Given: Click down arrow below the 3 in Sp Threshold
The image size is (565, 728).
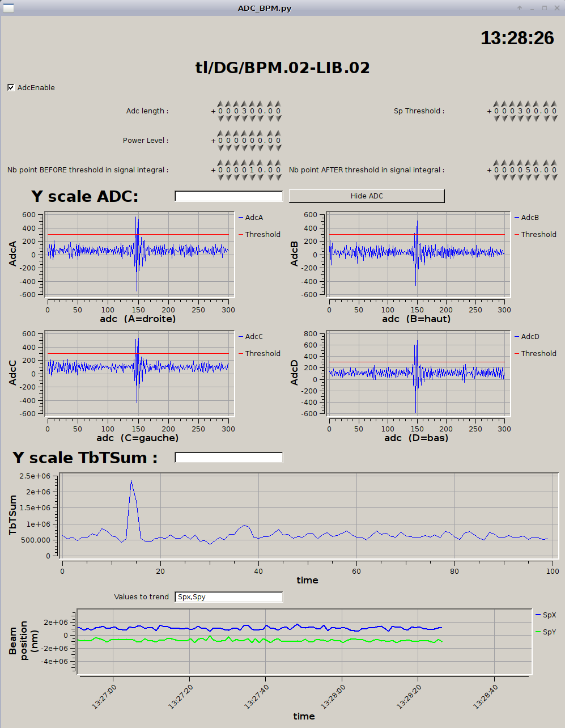Looking at the screenshot, I should pyautogui.click(x=520, y=118).
